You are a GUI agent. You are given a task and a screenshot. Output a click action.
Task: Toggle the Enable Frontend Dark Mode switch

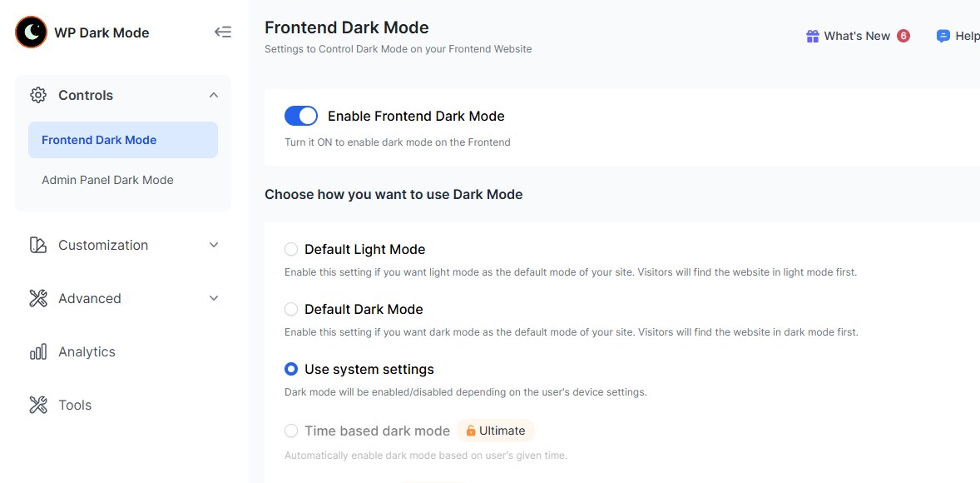click(301, 116)
